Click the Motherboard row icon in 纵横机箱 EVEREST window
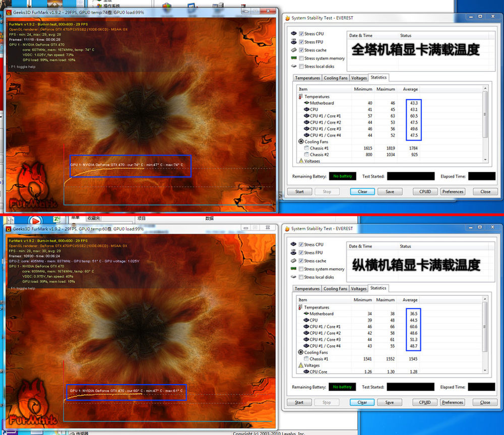 click(x=306, y=314)
